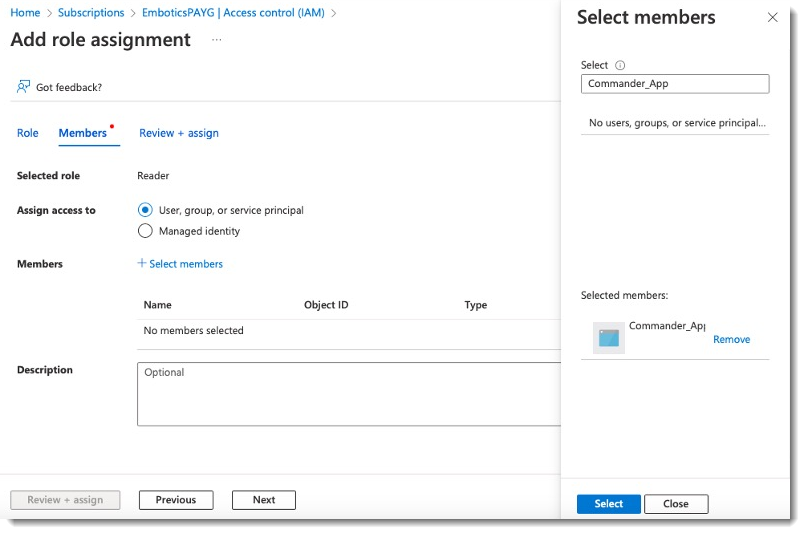
Task: Click the Object ID column header
Action: coord(326,305)
